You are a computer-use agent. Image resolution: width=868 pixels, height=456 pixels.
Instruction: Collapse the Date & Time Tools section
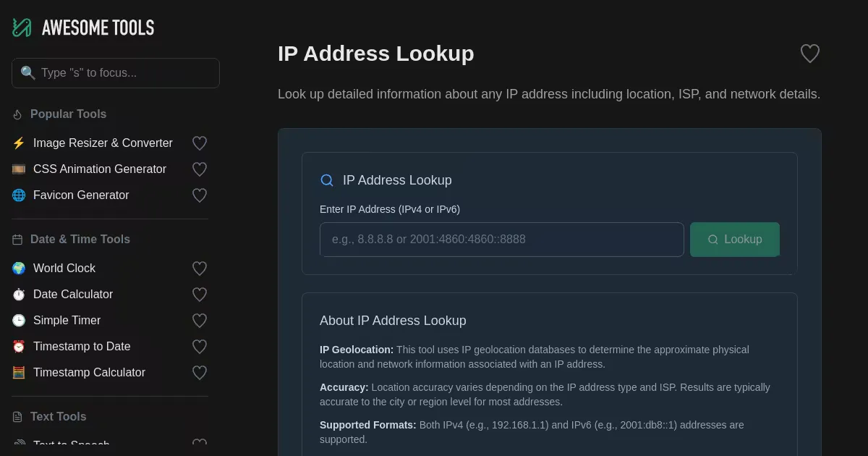tap(80, 240)
